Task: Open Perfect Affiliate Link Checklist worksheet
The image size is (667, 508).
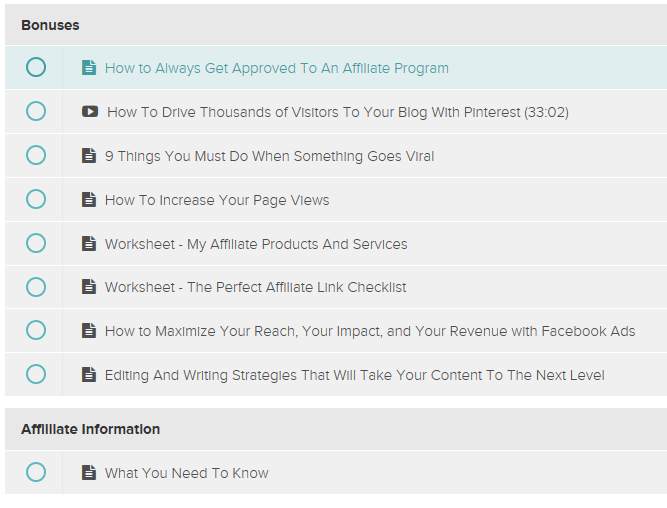Action: tap(255, 287)
